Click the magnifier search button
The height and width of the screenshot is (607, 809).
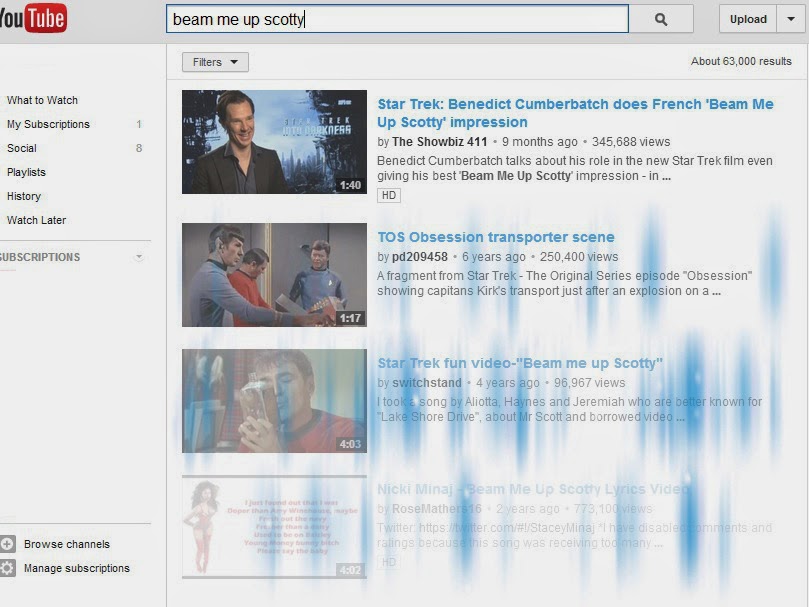[x=661, y=19]
